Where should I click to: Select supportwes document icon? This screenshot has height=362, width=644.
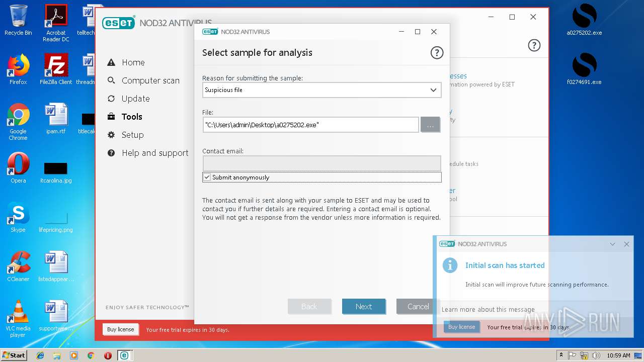tap(56, 316)
